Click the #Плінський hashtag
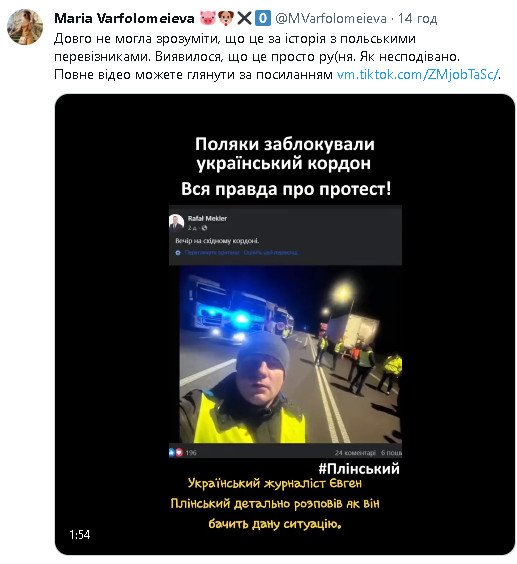Screen dimensions: 517x564 click(x=359, y=469)
